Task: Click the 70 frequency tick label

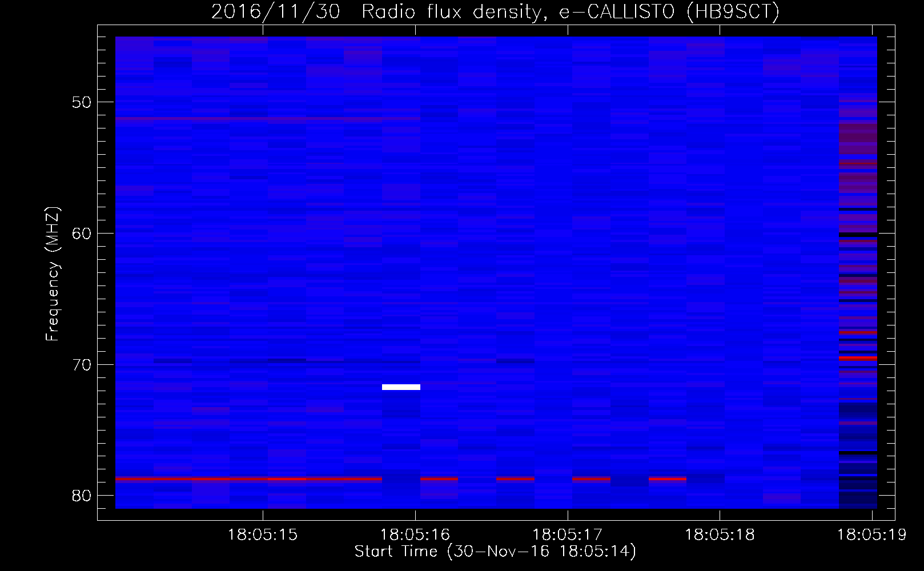Action: [82, 364]
